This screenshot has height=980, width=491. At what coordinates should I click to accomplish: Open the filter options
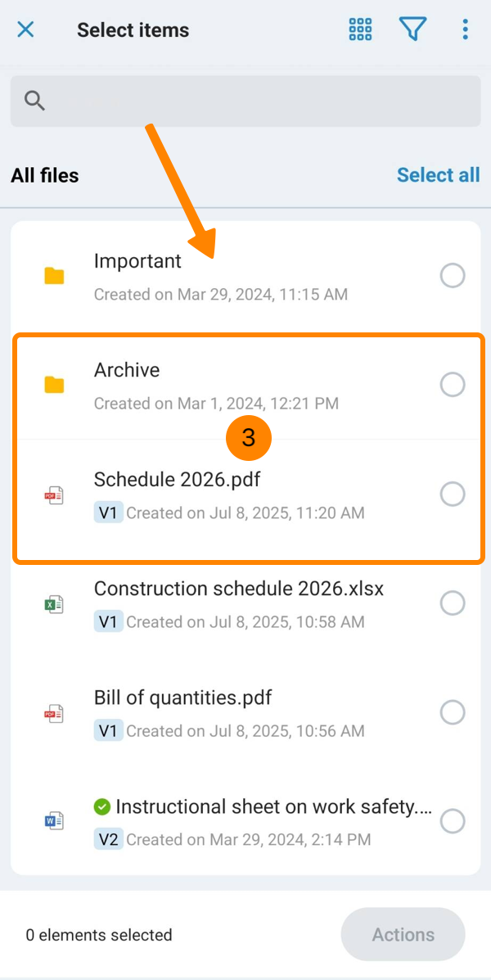(412, 30)
